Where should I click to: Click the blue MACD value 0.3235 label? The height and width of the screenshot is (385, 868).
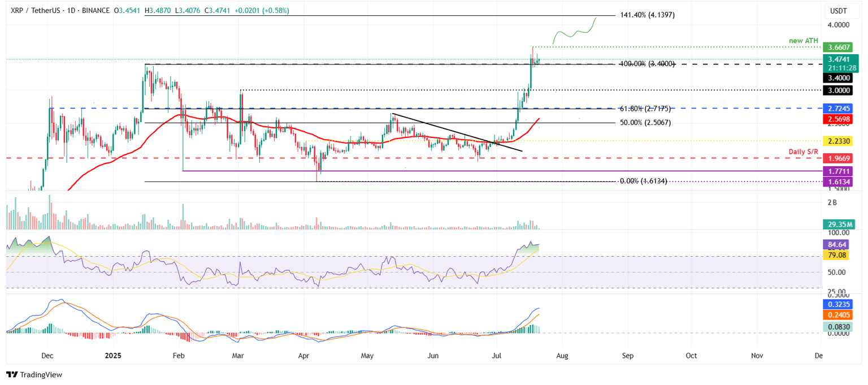tap(838, 304)
